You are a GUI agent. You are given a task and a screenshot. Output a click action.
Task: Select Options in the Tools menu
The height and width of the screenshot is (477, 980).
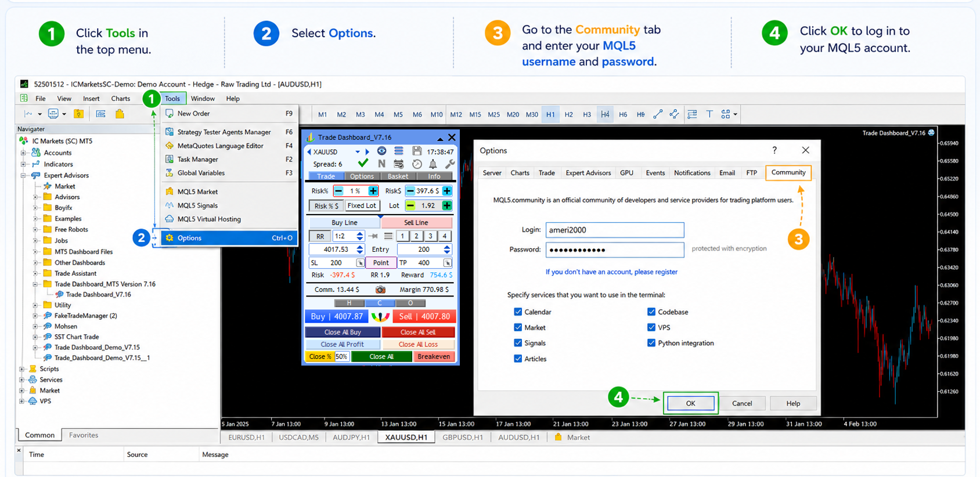229,238
